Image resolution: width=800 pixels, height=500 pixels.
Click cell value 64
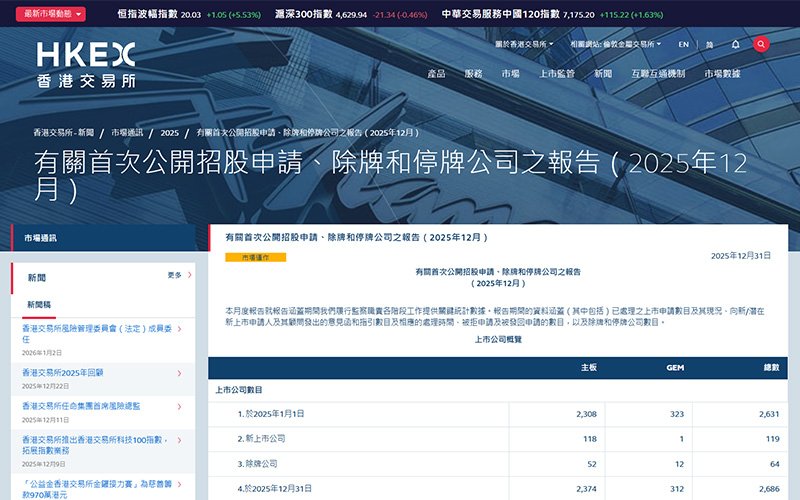(774, 464)
